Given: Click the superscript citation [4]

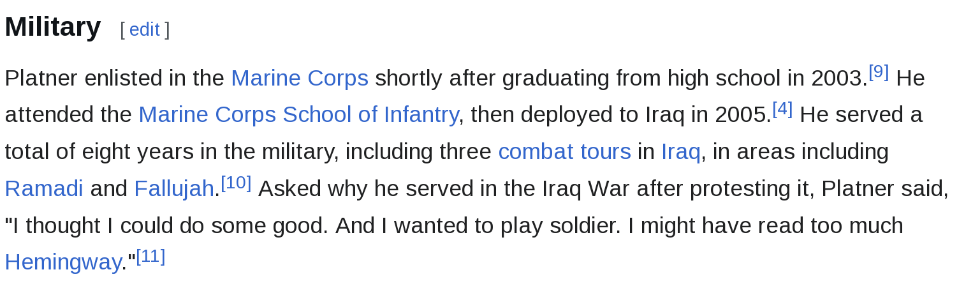Looking at the screenshot, I should pos(782,109).
